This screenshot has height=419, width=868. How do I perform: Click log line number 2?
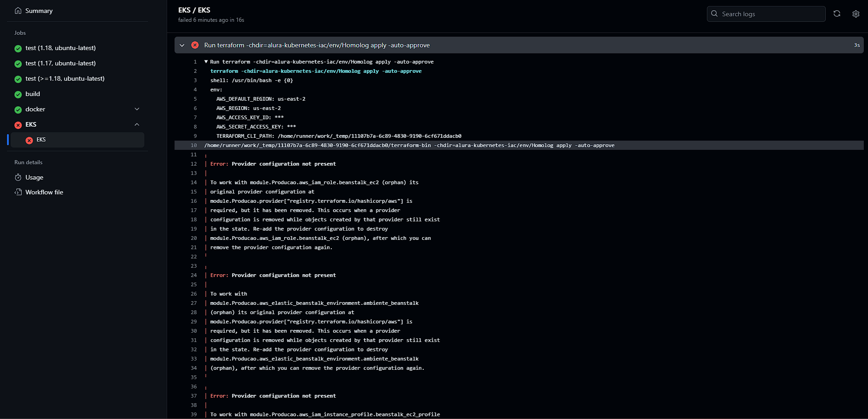coord(195,71)
